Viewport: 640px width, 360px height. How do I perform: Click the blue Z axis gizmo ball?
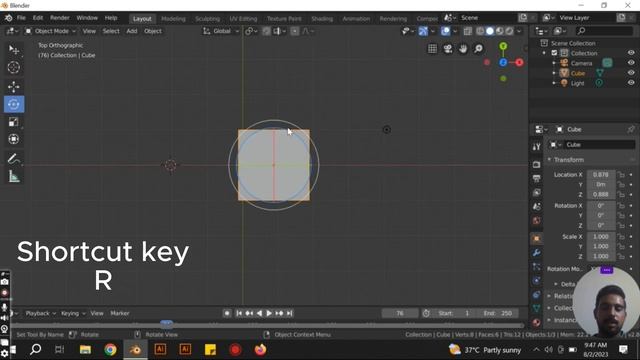click(x=503, y=62)
